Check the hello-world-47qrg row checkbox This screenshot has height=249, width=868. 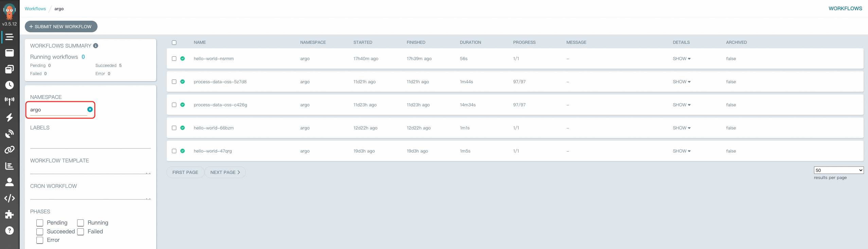click(174, 151)
